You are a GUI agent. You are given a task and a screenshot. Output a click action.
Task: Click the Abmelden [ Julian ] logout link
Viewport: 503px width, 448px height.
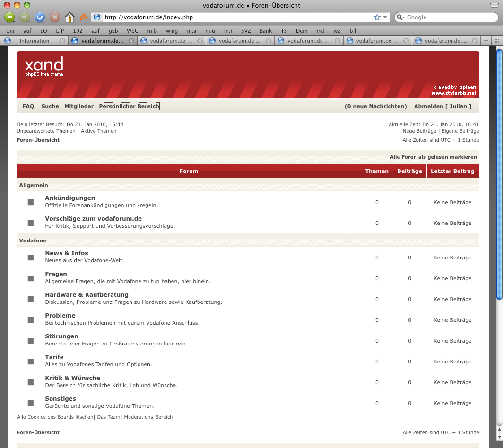pyautogui.click(x=442, y=106)
